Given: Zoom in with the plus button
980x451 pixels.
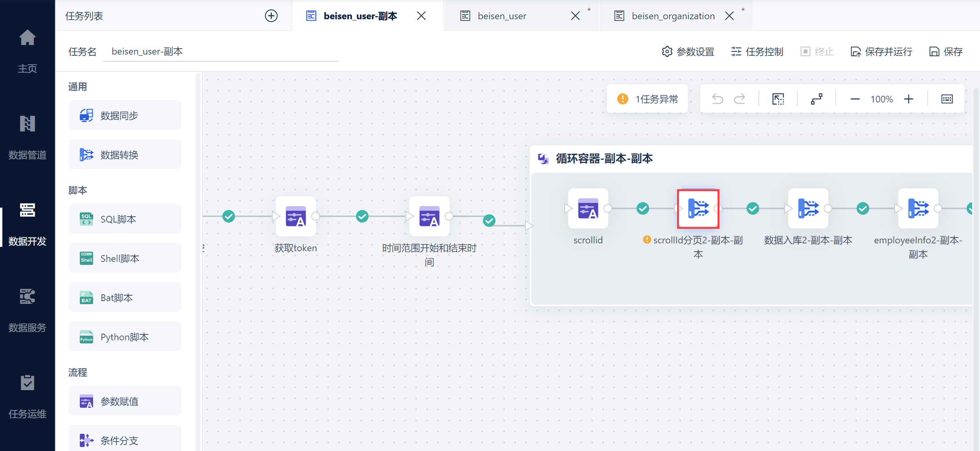Looking at the screenshot, I should (908, 99).
